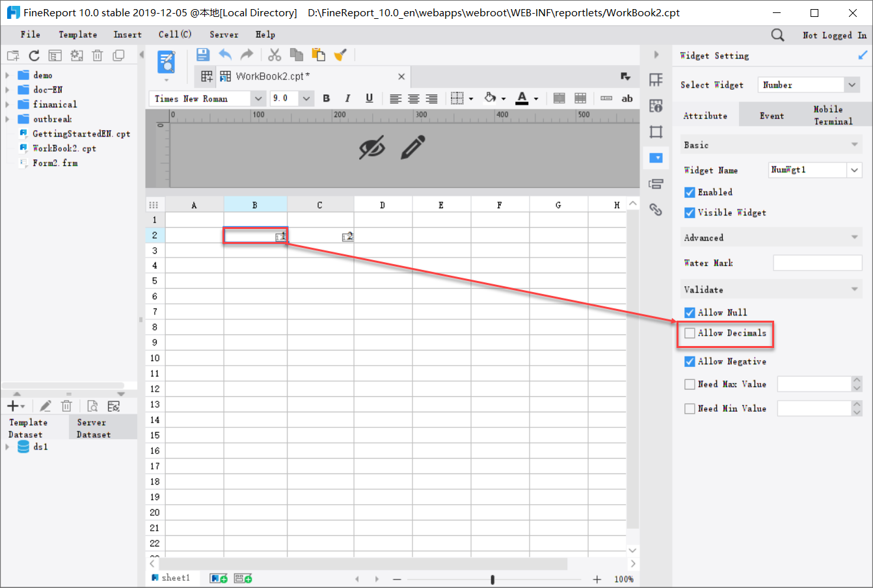The image size is (873, 588).
Task: Open the Cell Attributes side panel icon
Action: pos(656,106)
